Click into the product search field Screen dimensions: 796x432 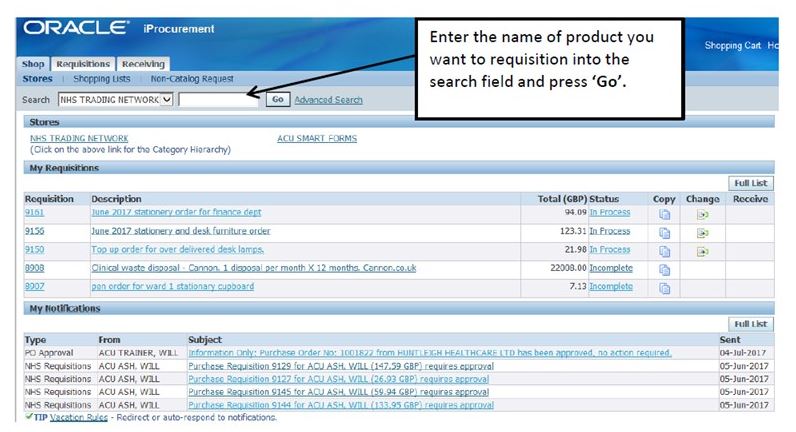pyautogui.click(x=219, y=99)
